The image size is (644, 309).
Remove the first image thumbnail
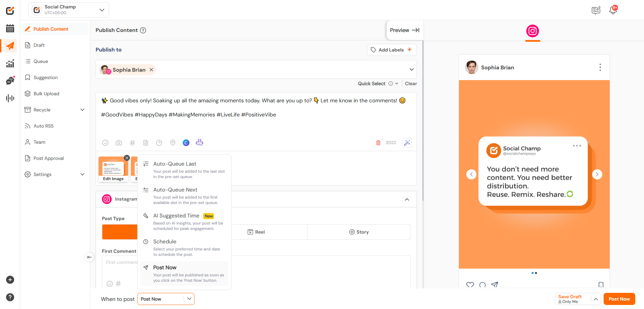(127, 158)
